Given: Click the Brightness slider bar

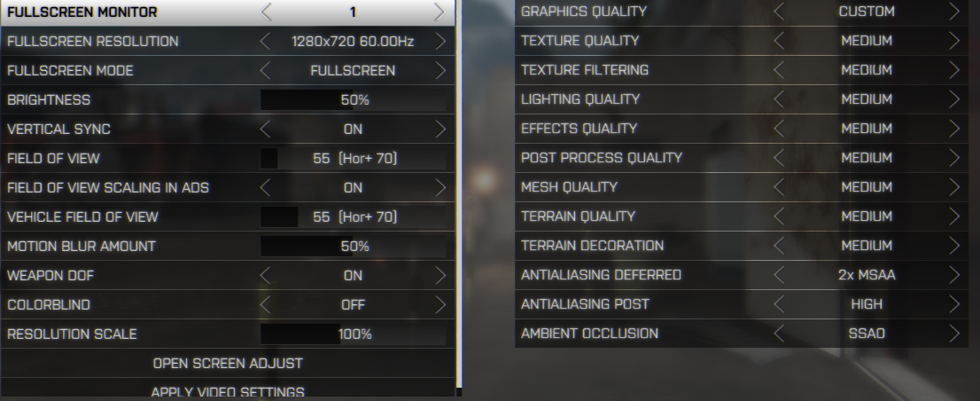Looking at the screenshot, I should [354, 100].
